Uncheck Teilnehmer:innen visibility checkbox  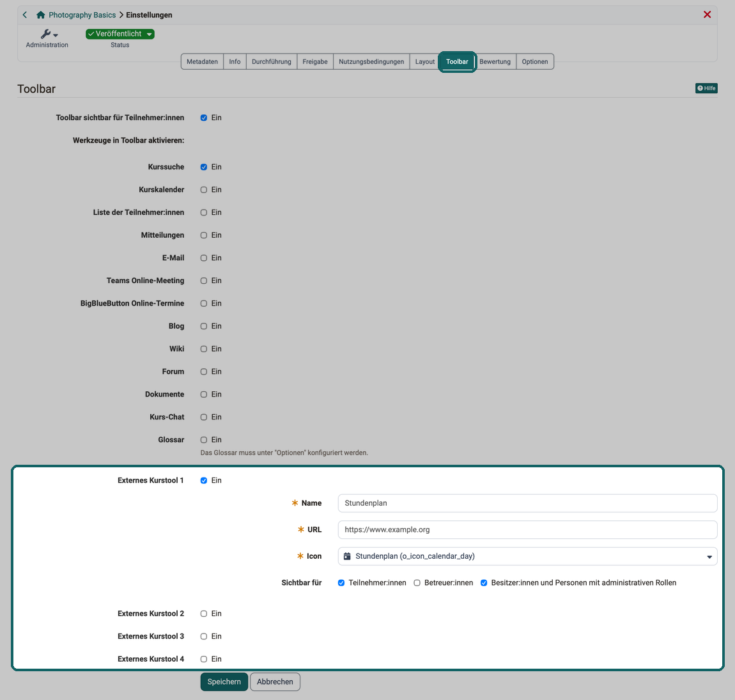coord(341,583)
